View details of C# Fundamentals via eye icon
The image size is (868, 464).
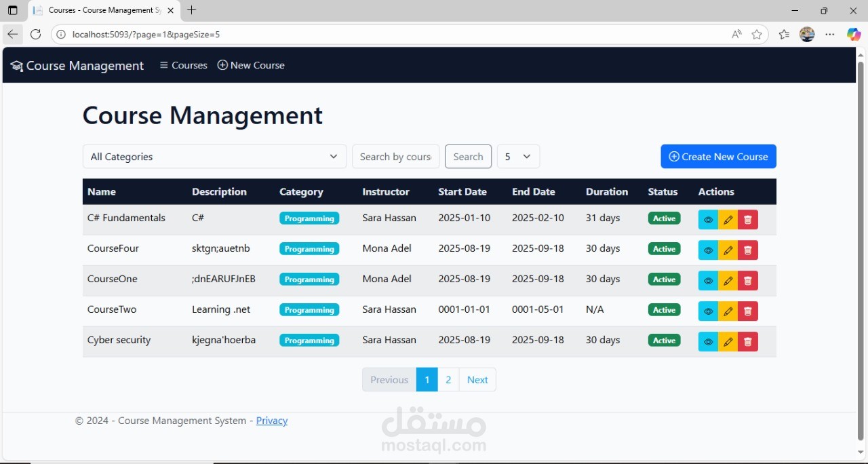(708, 220)
